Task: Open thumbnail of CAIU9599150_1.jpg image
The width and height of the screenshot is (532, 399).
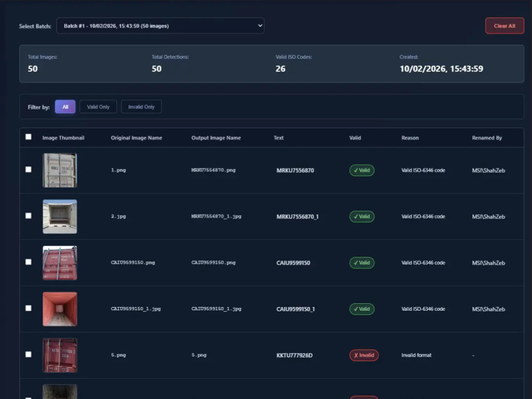Action: point(60,309)
